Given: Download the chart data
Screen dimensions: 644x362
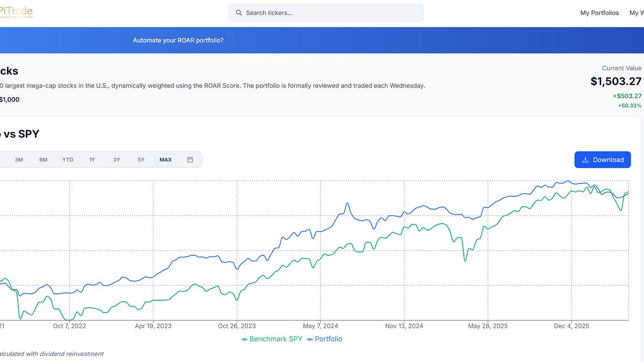Looking at the screenshot, I should coord(603,160).
